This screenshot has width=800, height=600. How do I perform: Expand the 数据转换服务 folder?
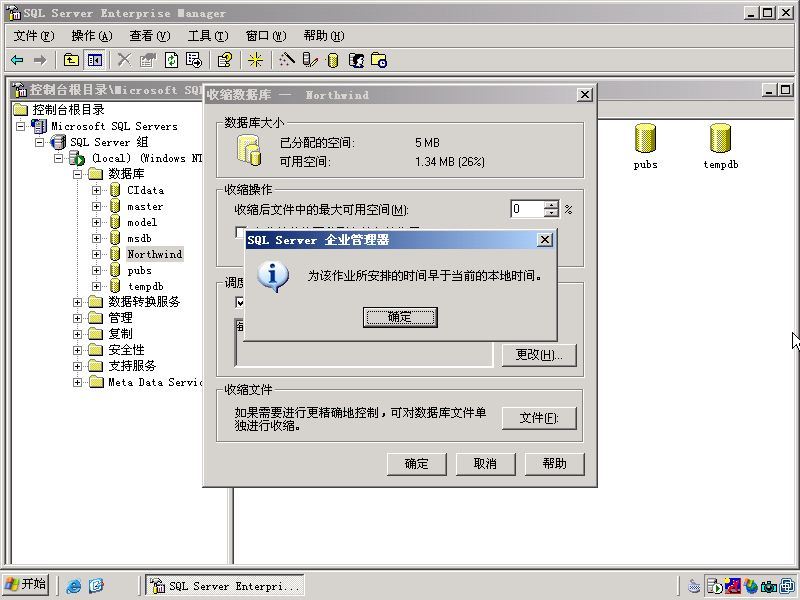pos(78,302)
